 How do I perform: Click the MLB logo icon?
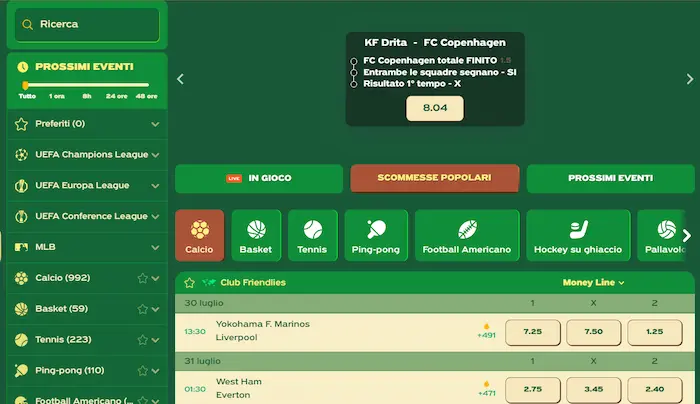21,247
